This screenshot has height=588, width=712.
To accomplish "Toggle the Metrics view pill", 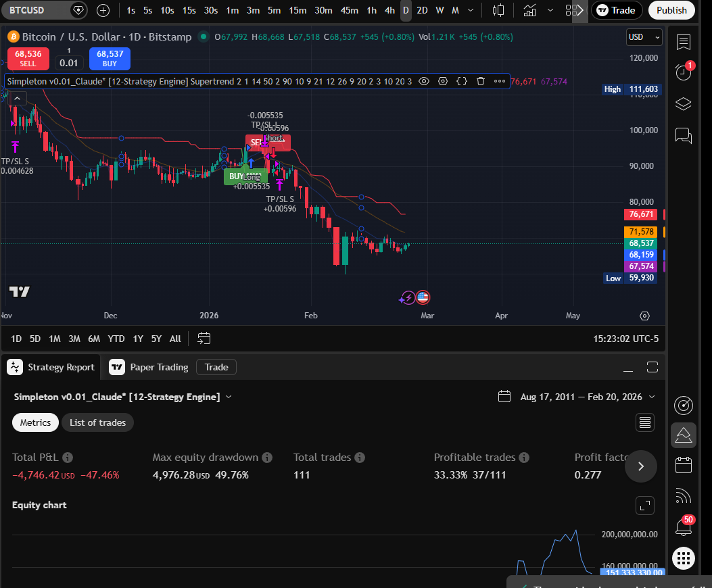I will pyautogui.click(x=35, y=422).
